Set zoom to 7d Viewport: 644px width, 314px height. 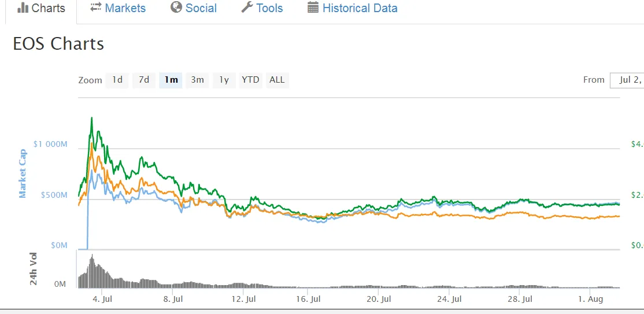(144, 80)
